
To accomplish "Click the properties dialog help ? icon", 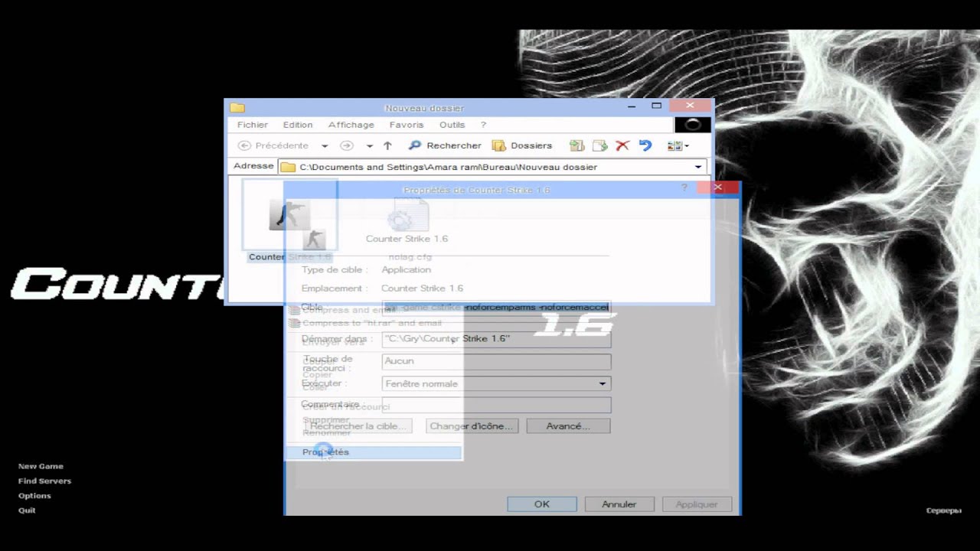I will [x=684, y=187].
